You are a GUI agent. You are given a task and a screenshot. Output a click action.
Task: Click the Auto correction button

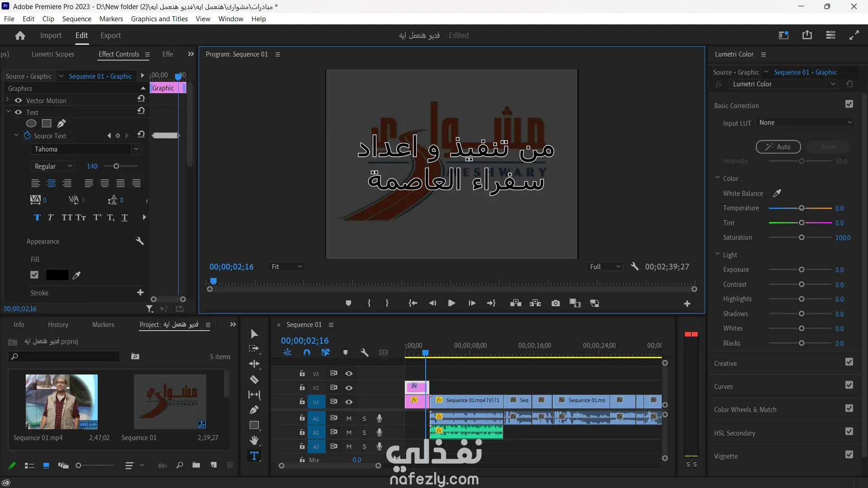click(778, 147)
